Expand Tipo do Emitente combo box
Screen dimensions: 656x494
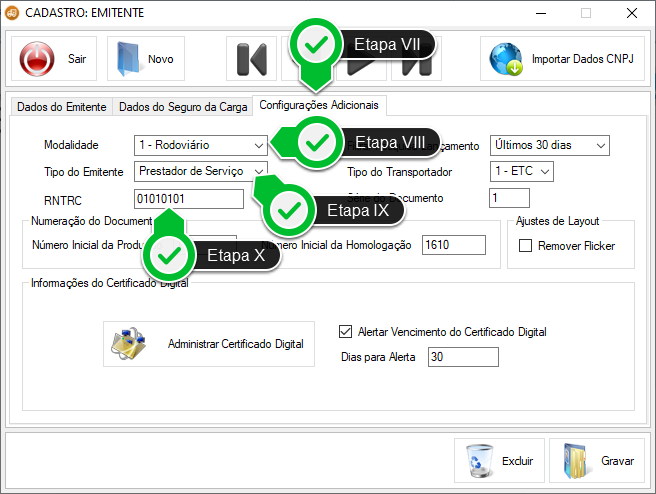201,171
